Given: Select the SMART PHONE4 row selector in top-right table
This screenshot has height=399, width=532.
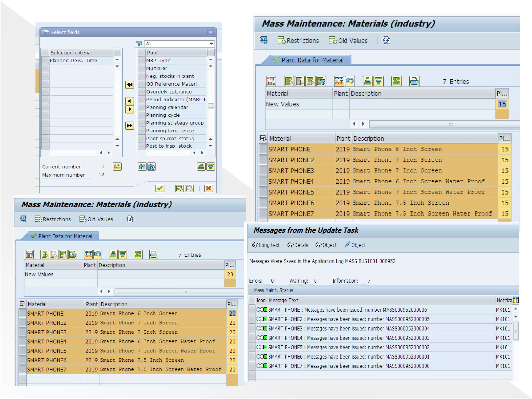Looking at the screenshot, I should (263, 181).
